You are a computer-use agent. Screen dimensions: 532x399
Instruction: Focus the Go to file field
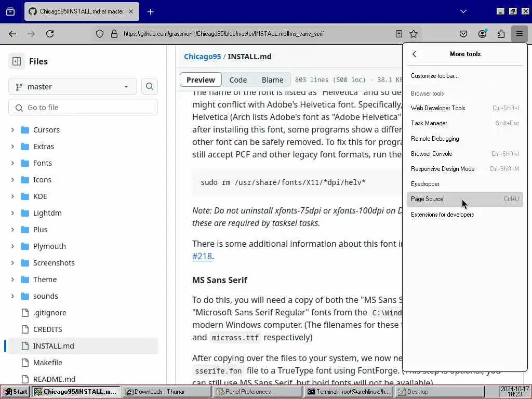coord(83,108)
